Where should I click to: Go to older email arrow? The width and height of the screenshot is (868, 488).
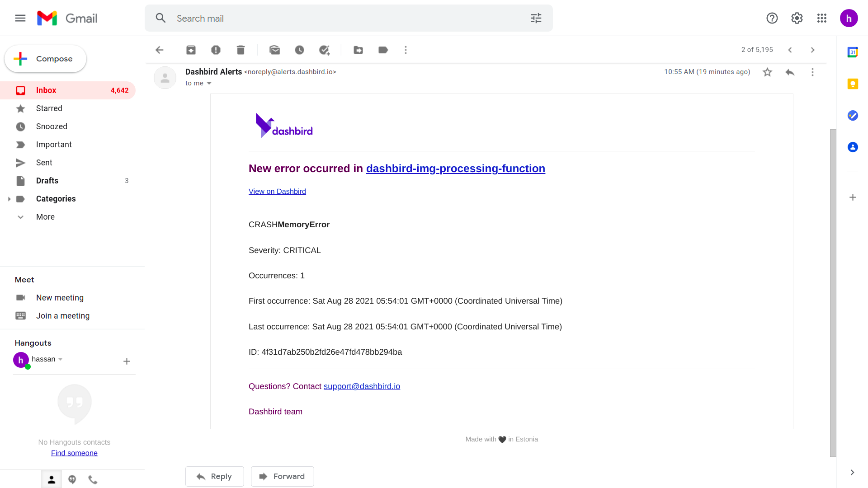813,50
